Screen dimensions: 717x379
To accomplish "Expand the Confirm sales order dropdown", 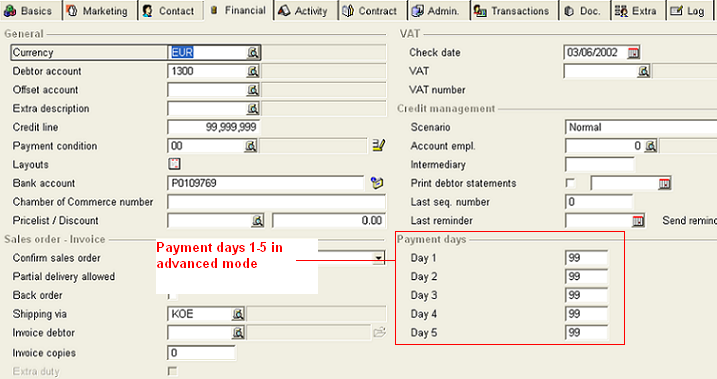I will (x=378, y=258).
